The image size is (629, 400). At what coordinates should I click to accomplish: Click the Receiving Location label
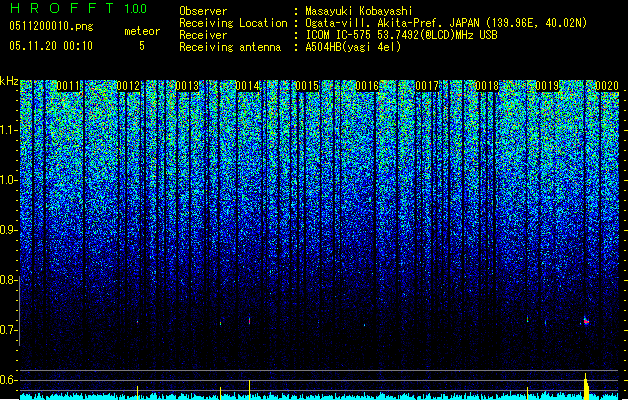(x=233, y=23)
